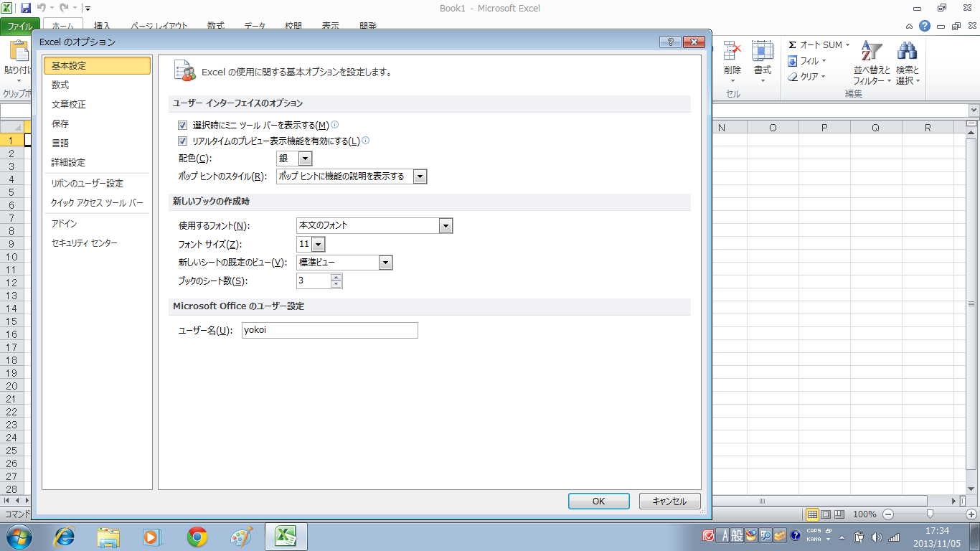Open the セキュリティ センター options category
The height and width of the screenshot is (551, 980).
click(x=84, y=243)
